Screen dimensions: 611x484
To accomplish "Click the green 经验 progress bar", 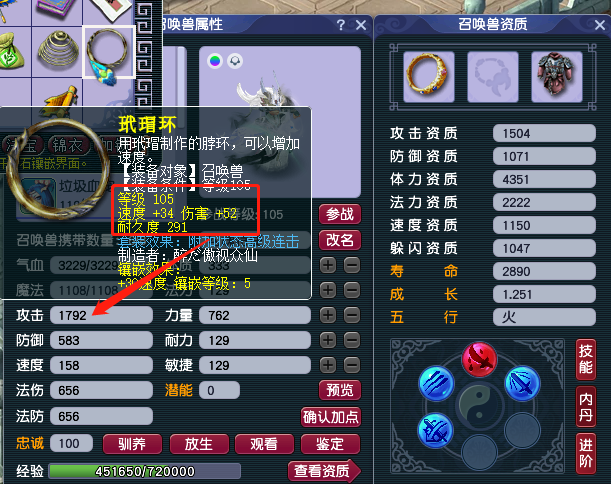I will [x=145, y=471].
